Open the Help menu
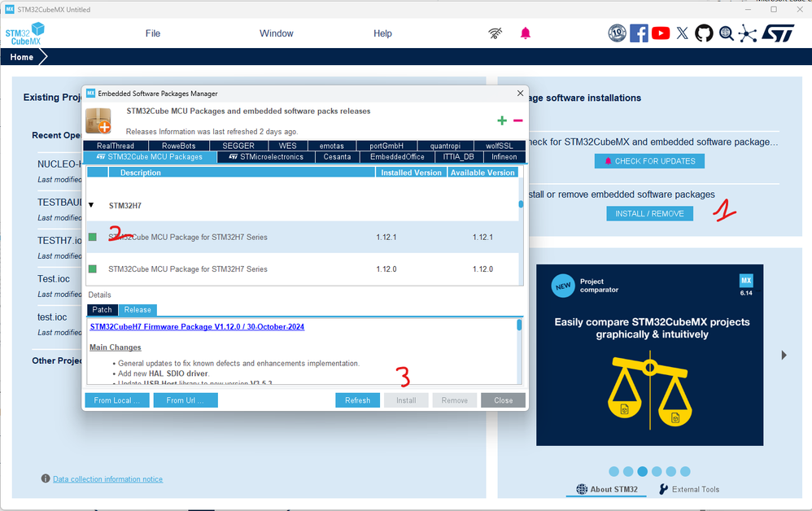The image size is (812, 511). click(x=382, y=33)
